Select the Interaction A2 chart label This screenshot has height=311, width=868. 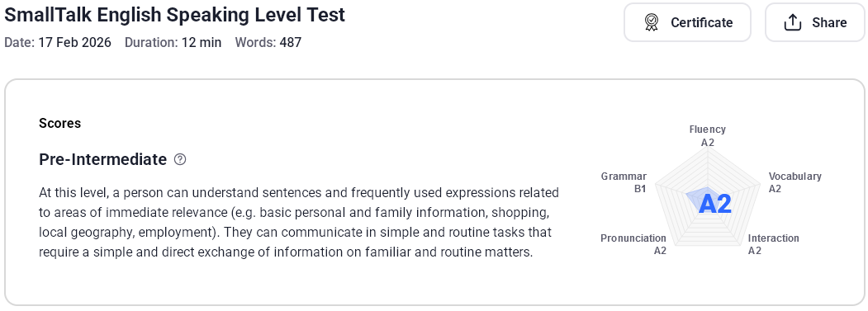pyautogui.click(x=773, y=244)
